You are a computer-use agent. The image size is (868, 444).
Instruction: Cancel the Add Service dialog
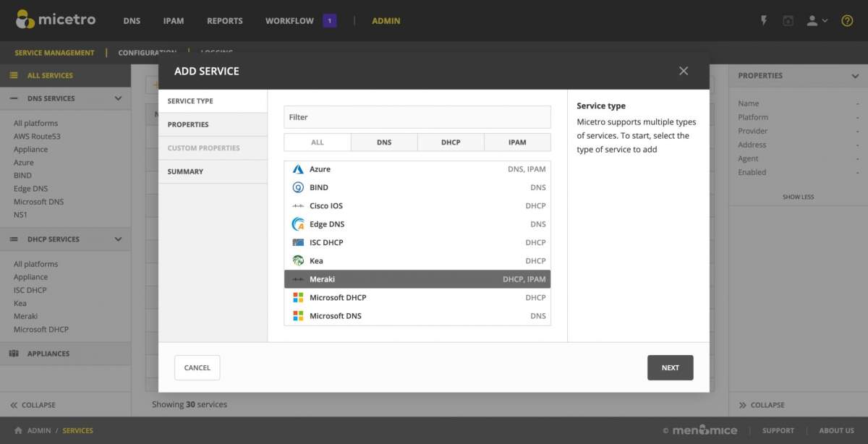(x=197, y=367)
